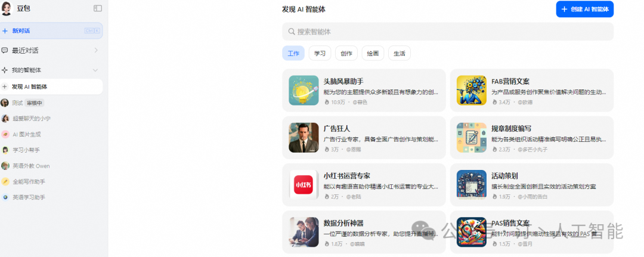Expand the 最近对话 chevron
The width and height of the screenshot is (644, 257).
coord(96,51)
